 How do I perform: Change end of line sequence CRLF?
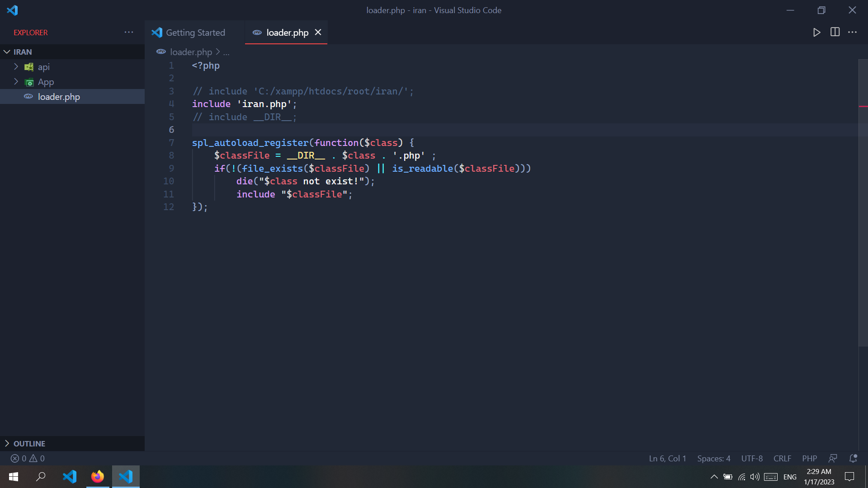[782, 458]
